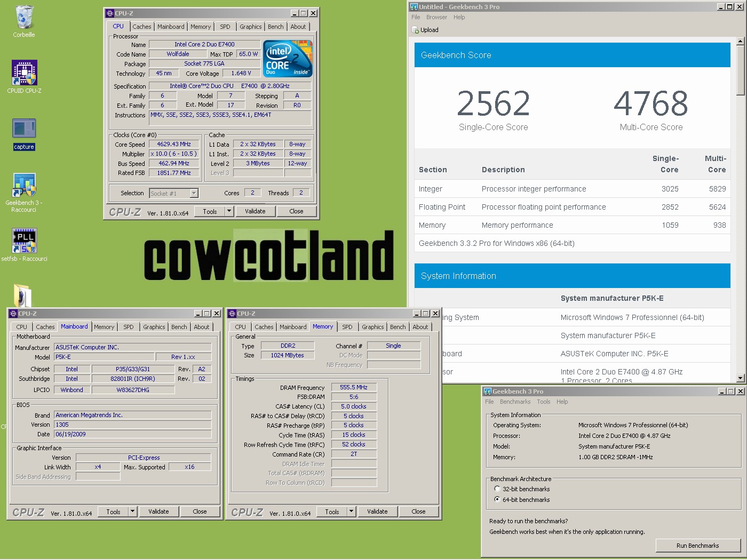Expand Tools dropdown arrow in Mainboard CPU-Z window

(x=133, y=511)
